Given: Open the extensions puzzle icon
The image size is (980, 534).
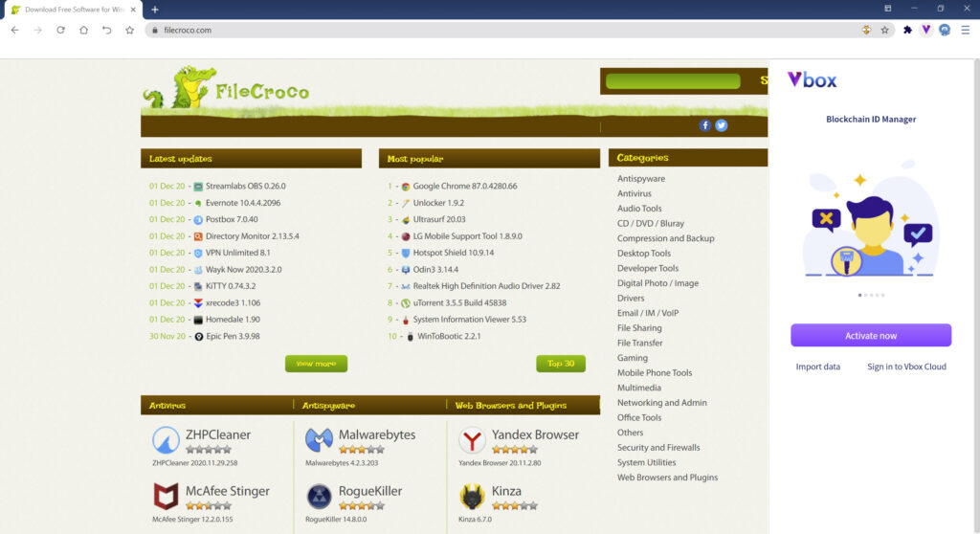Looking at the screenshot, I should [x=907, y=30].
